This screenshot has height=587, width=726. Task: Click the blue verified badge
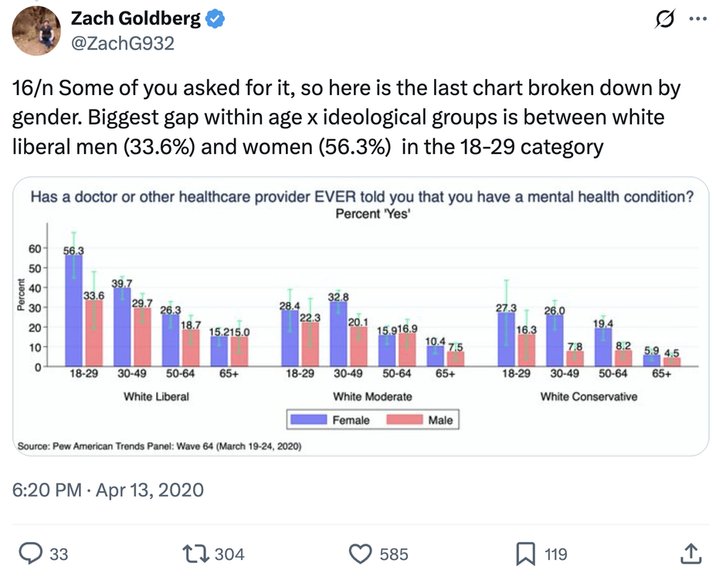pyautogui.click(x=215, y=19)
